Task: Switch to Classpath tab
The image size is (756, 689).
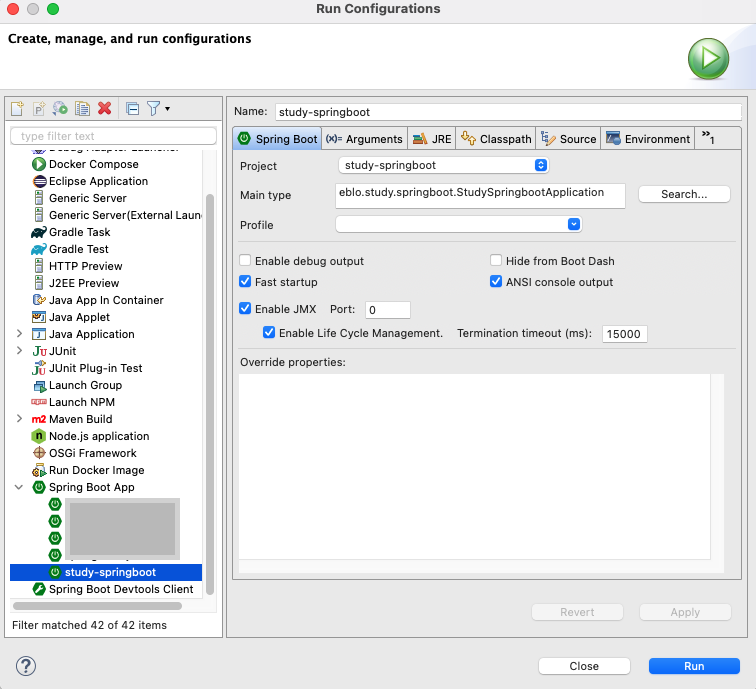Action: [496, 139]
